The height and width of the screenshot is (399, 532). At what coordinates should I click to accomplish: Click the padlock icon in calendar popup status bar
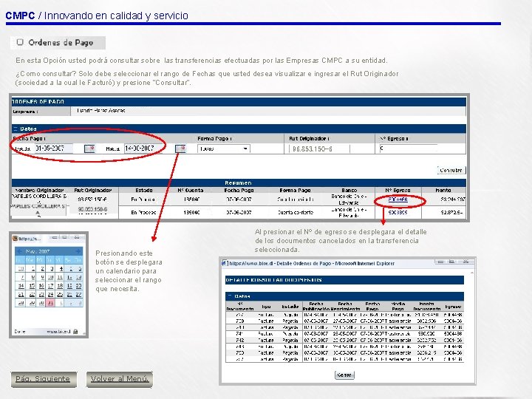click(x=75, y=332)
